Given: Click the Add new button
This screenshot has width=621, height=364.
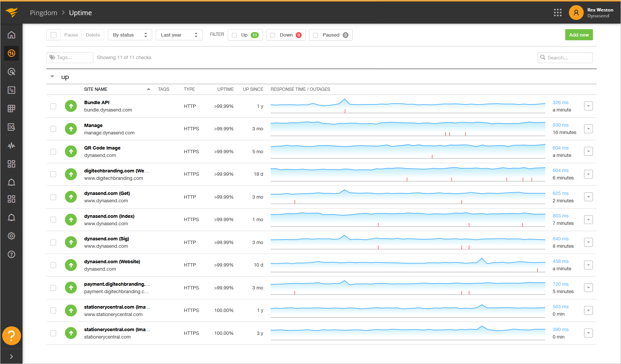Looking at the screenshot, I should [579, 35].
